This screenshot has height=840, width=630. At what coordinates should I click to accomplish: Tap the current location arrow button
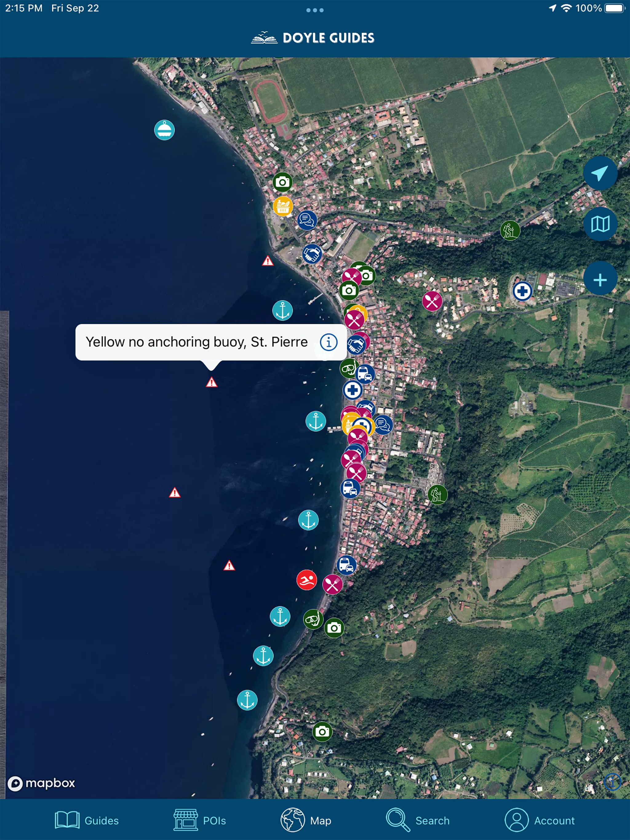600,173
